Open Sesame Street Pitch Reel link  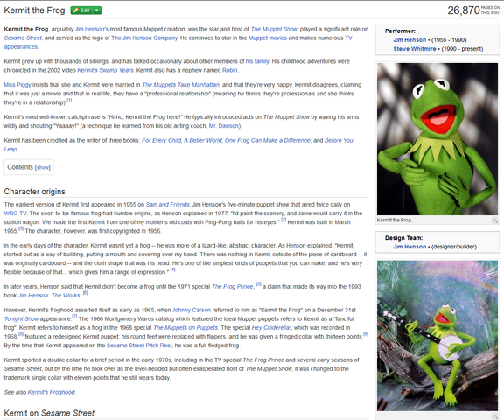(139, 346)
